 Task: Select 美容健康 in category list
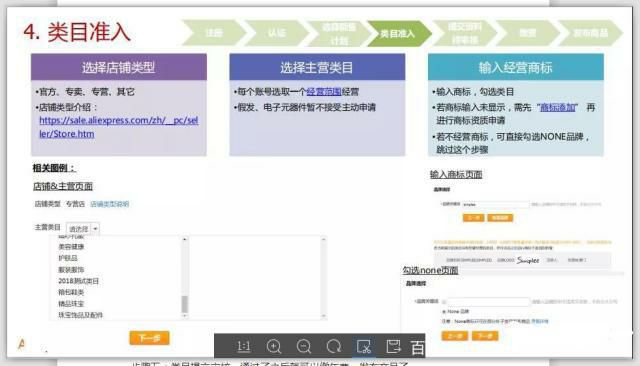click(x=71, y=246)
